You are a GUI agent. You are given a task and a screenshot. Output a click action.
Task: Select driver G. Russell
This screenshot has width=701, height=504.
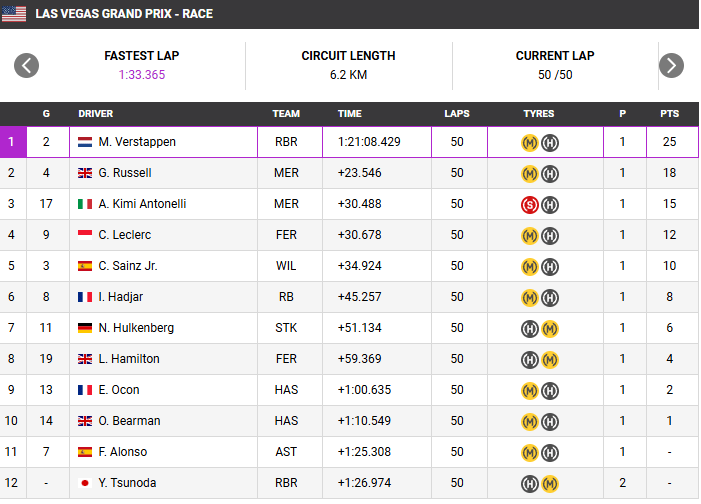point(125,173)
